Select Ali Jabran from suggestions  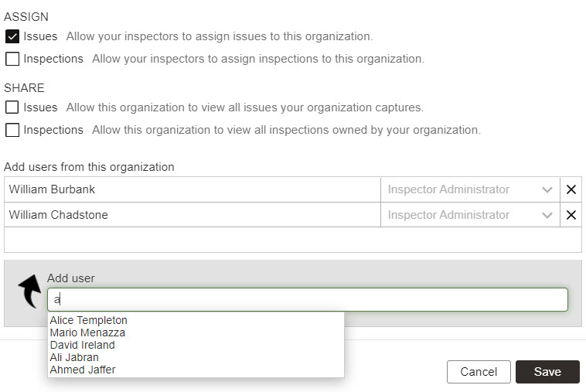(x=74, y=357)
